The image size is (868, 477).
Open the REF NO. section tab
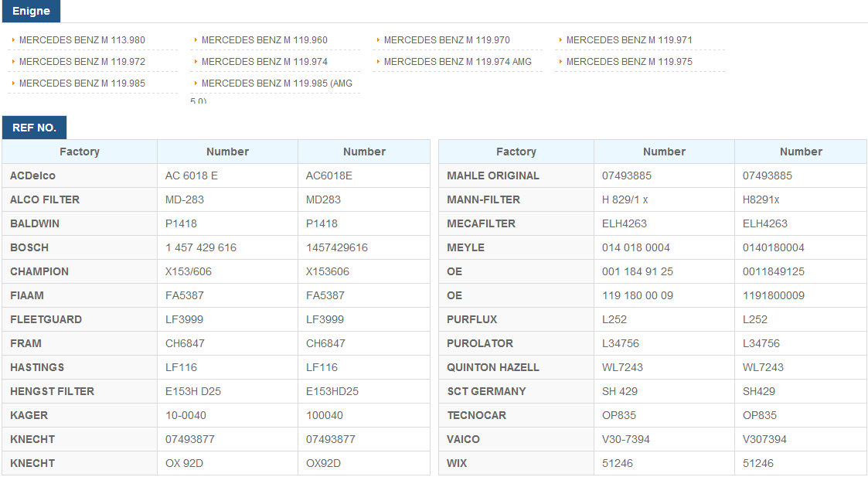tap(34, 128)
